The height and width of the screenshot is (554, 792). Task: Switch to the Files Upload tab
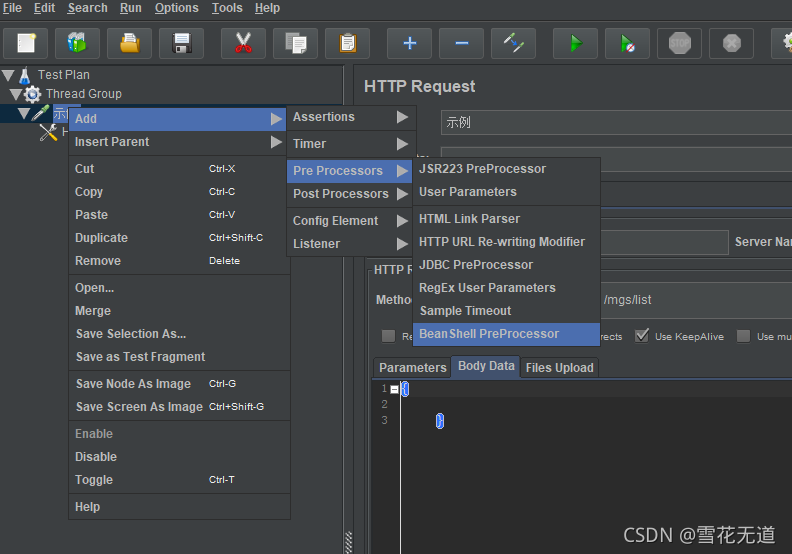559,368
